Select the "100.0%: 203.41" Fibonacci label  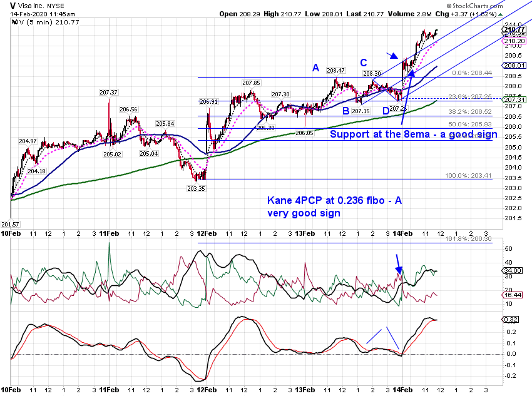469,176
